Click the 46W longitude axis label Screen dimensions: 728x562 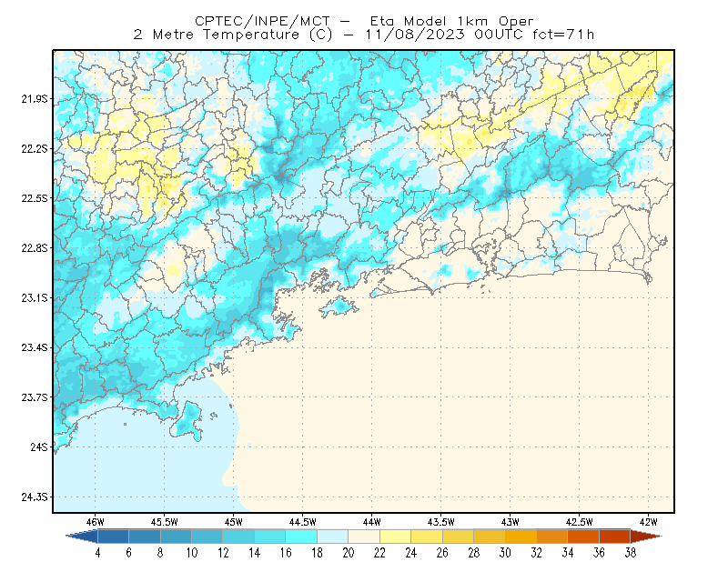(x=96, y=522)
